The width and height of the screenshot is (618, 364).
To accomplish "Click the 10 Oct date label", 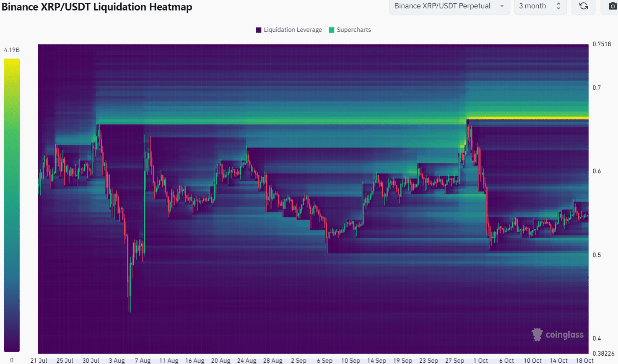I will pyautogui.click(x=532, y=360).
